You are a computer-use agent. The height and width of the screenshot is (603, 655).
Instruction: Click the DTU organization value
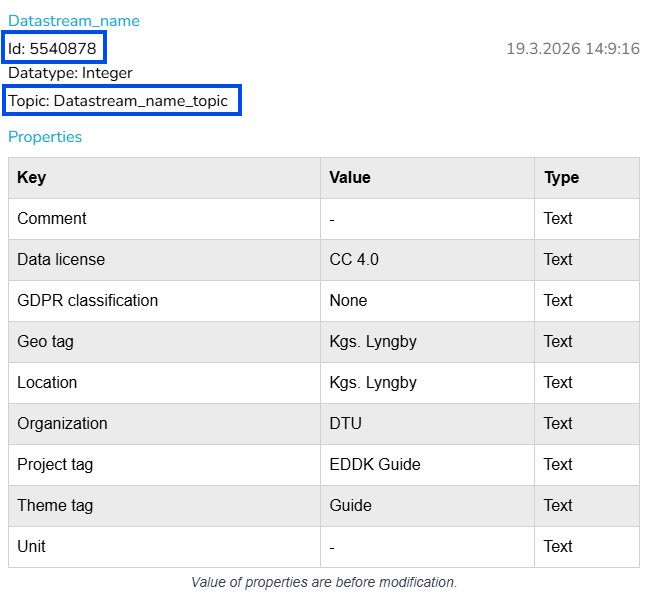(x=345, y=423)
